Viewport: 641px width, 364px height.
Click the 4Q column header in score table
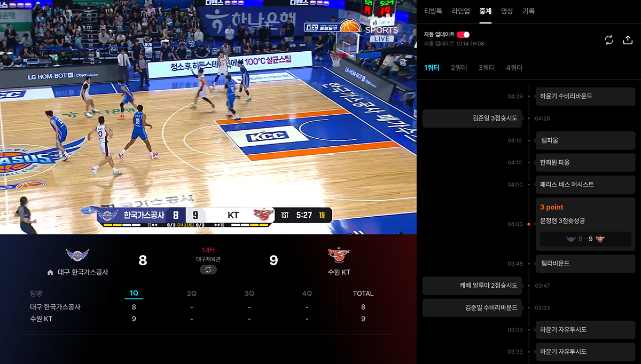(x=307, y=294)
